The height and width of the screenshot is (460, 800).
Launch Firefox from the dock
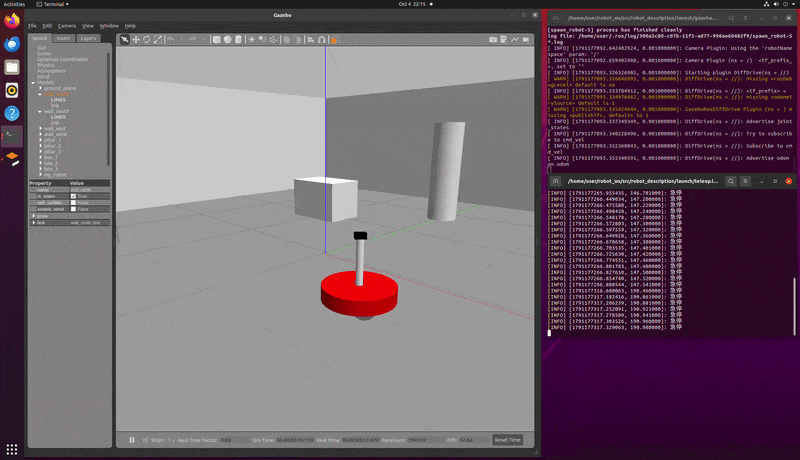(12, 21)
